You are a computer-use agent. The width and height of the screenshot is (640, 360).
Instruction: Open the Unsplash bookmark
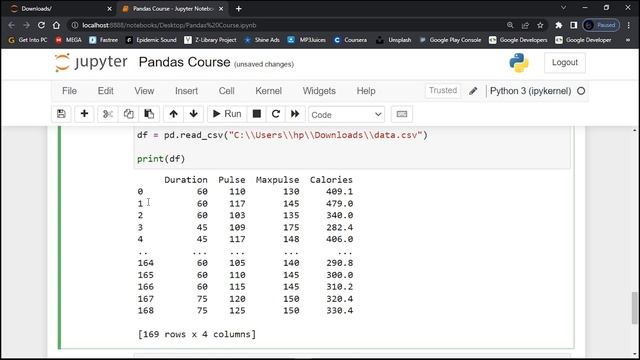pyautogui.click(x=394, y=40)
